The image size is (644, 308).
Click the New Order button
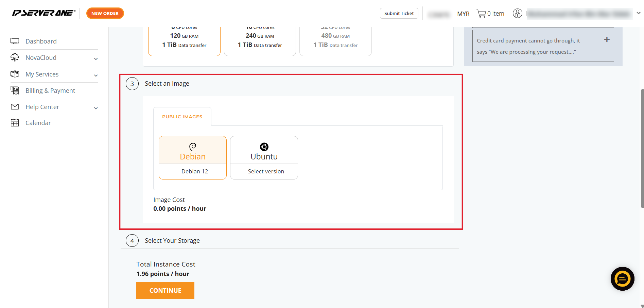click(x=105, y=13)
